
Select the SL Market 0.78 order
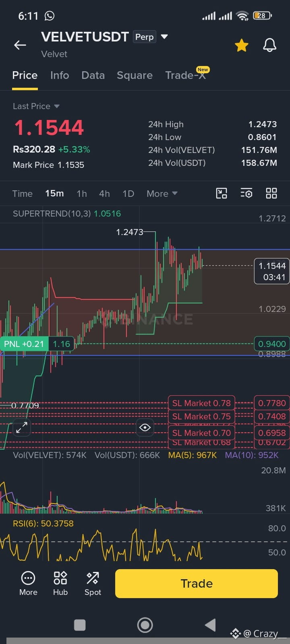click(201, 403)
